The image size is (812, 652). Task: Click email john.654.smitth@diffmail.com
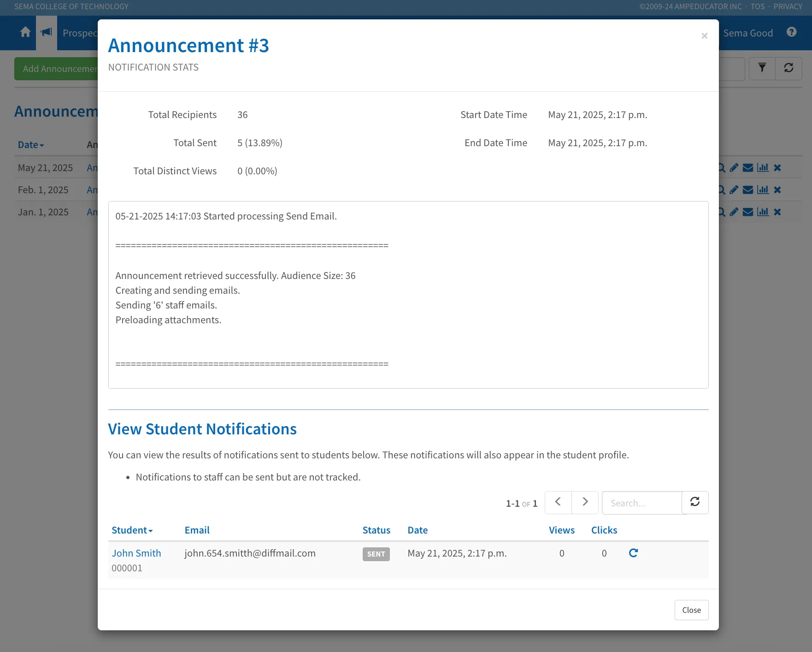coord(250,553)
